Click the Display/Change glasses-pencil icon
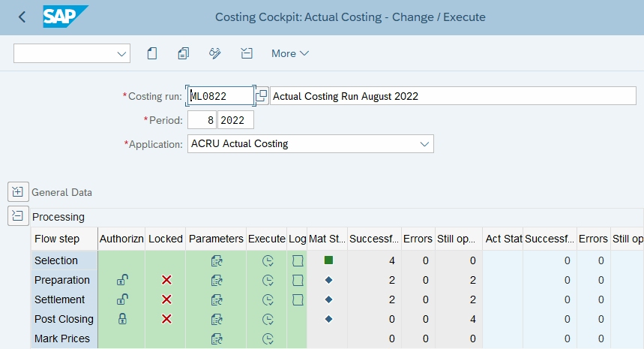 [215, 53]
